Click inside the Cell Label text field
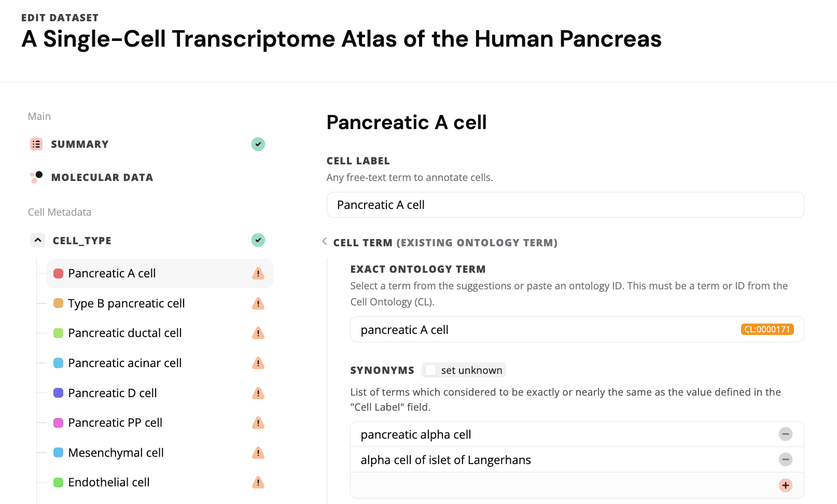 click(x=565, y=205)
